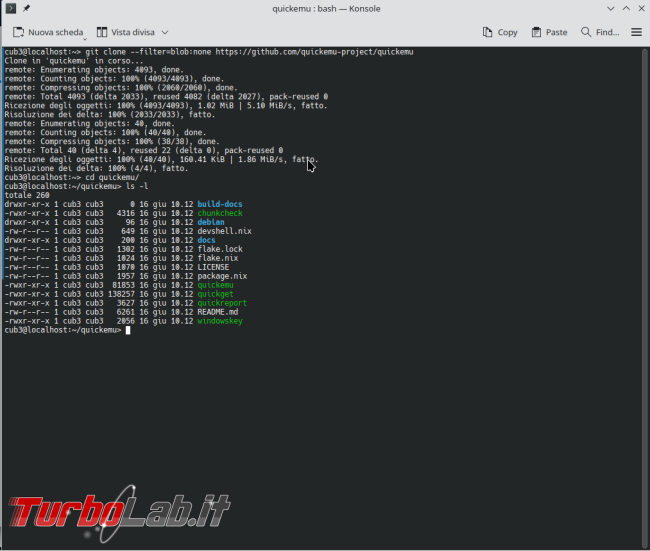The width and height of the screenshot is (650, 551).
Task: Click the quickemu executable name in listing
Action: [x=215, y=285]
